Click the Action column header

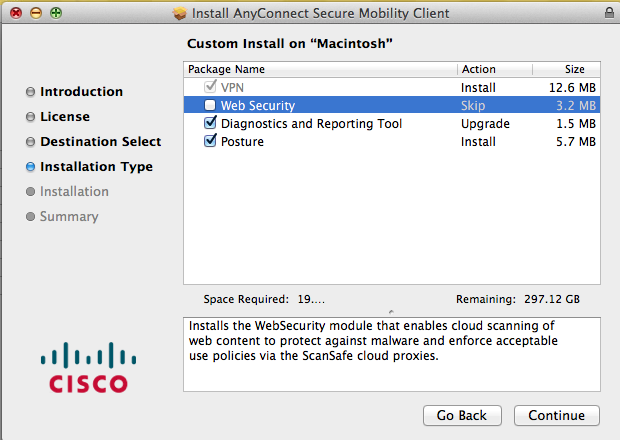[x=494, y=69]
